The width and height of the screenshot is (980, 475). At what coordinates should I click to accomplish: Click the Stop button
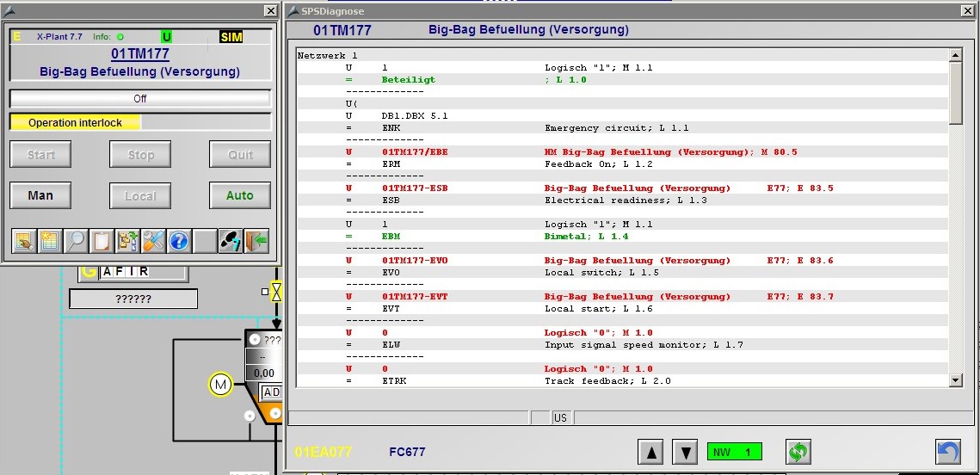click(140, 154)
